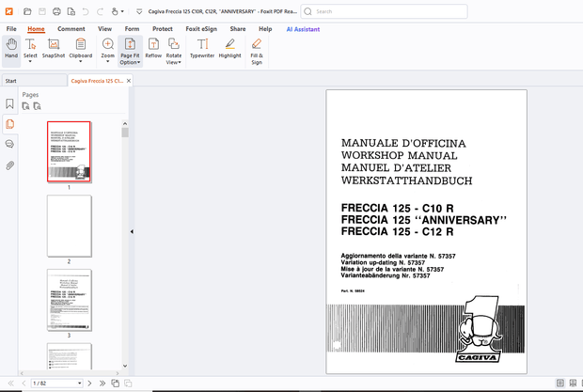Enable Reflow view
This screenshot has height=392, width=583.
click(x=153, y=48)
